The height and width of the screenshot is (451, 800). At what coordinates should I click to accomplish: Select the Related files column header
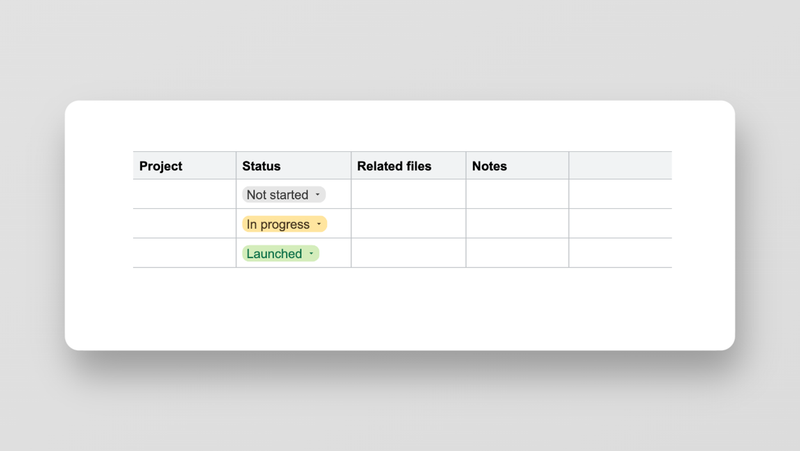pyautogui.click(x=408, y=166)
